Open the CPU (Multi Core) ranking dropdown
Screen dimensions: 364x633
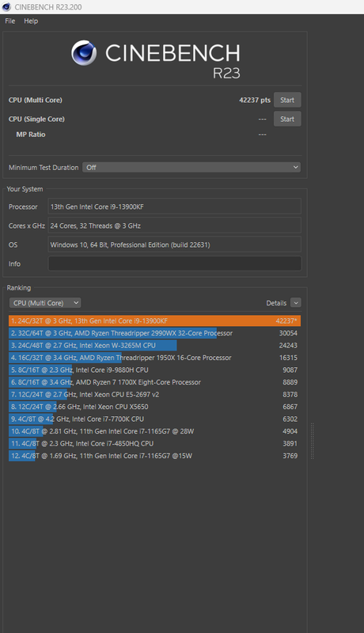coord(45,303)
